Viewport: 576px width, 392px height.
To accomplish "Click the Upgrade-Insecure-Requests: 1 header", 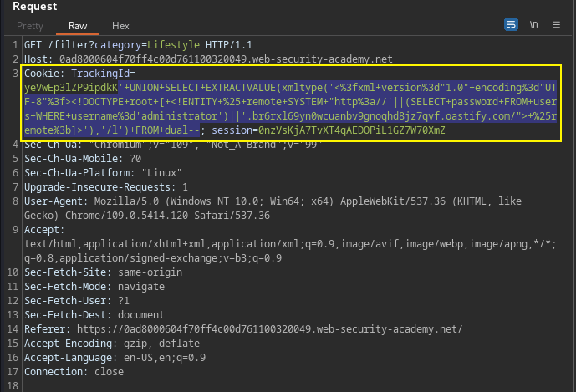I will coord(106,187).
